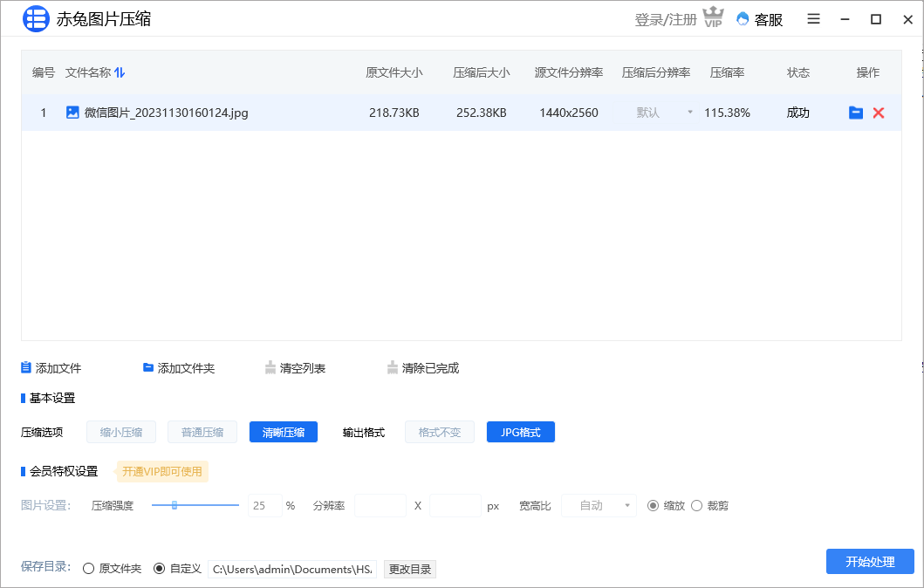This screenshot has width=924, height=588.
Task: Select the 清晰压缩 compression mode
Action: click(x=283, y=432)
